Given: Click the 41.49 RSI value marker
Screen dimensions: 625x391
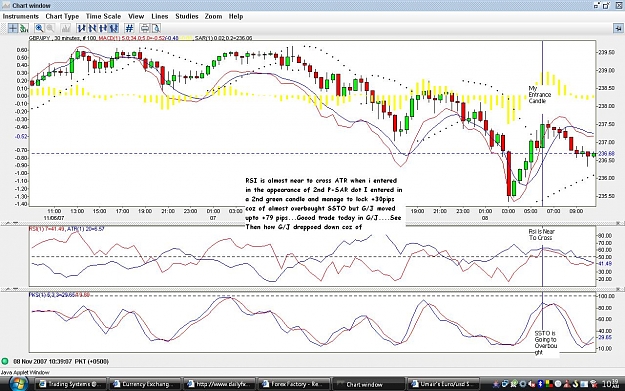Looking at the screenshot, I should point(605,263).
